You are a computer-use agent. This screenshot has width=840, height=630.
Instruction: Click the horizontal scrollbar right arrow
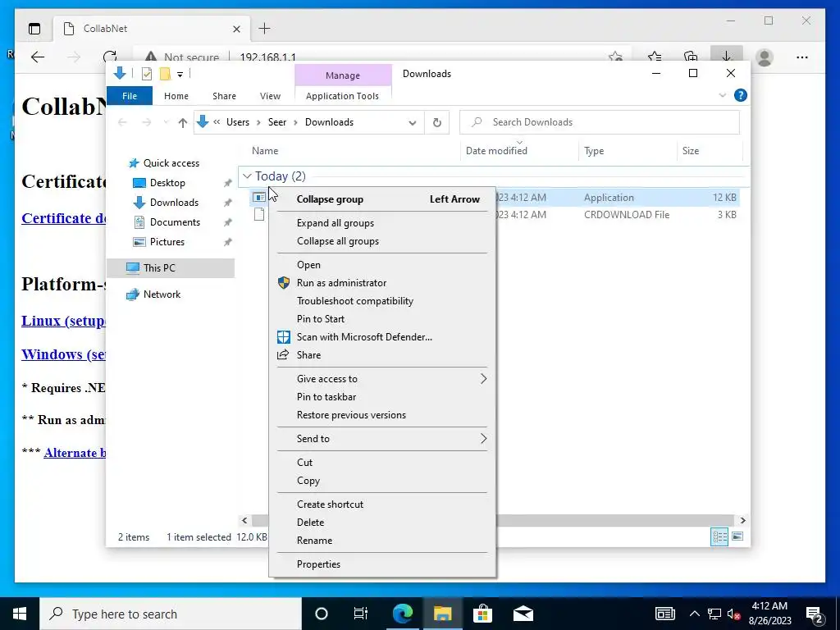tap(742, 520)
